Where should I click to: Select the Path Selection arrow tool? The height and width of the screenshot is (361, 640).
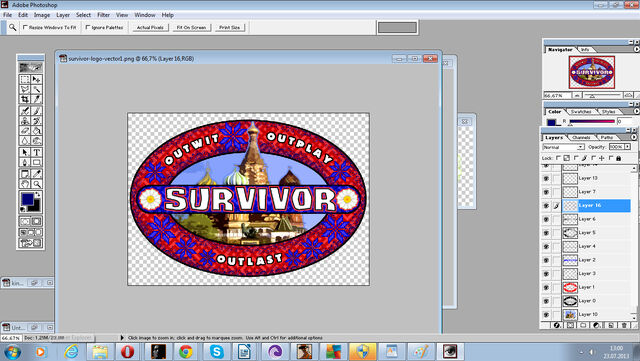click(x=25, y=152)
